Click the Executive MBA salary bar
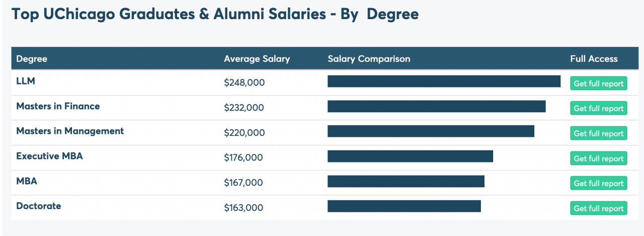Viewport: 644px width, 236px height. click(410, 156)
